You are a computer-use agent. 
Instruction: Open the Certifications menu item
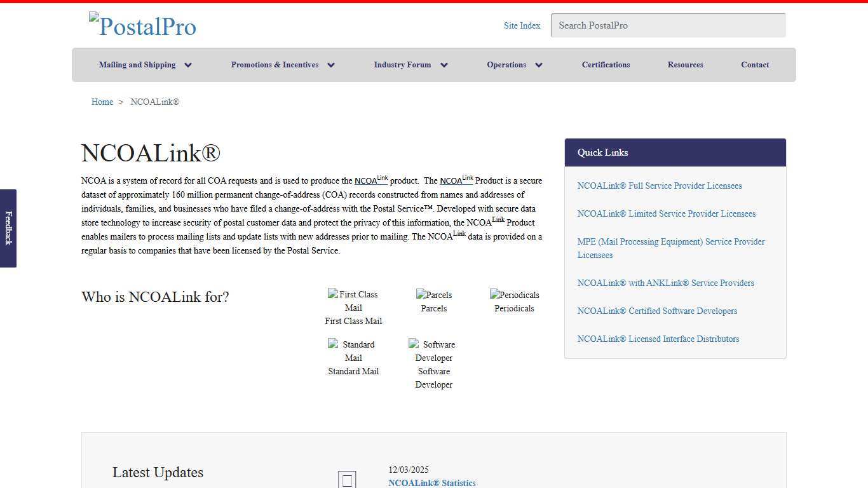606,65
